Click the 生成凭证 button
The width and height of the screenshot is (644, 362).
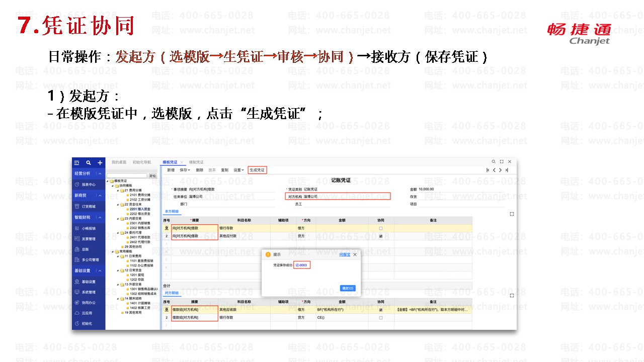[257, 170]
